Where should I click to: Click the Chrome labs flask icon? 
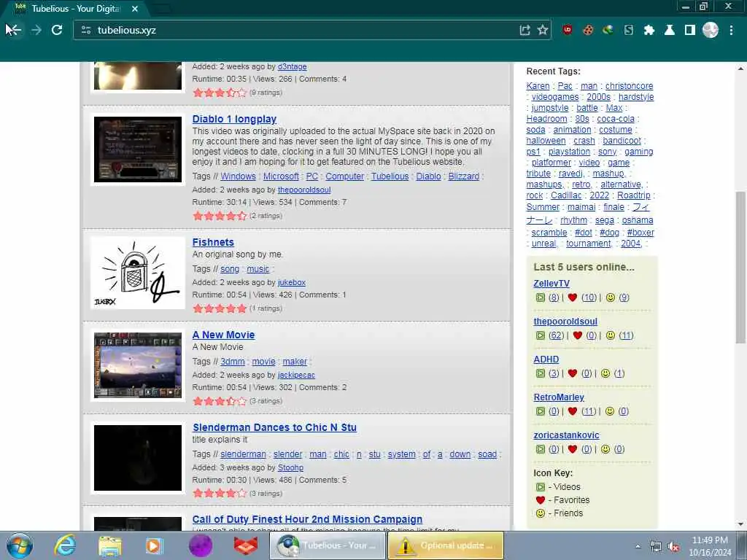tap(670, 30)
